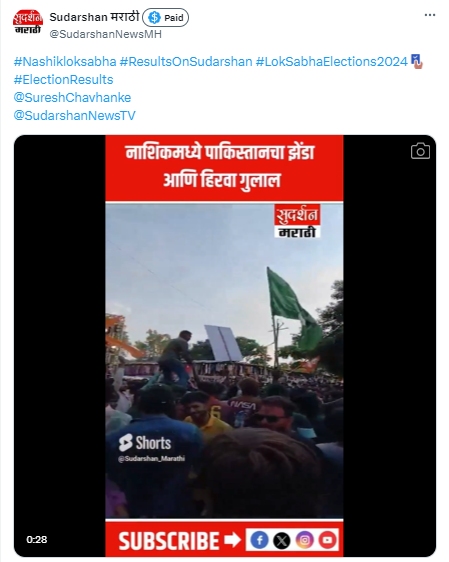The image size is (449, 562).
Task: Open the three-dot more options menu
Action: (430, 15)
